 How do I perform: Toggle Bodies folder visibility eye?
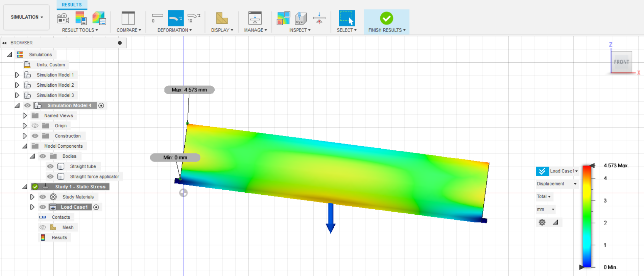tap(43, 156)
